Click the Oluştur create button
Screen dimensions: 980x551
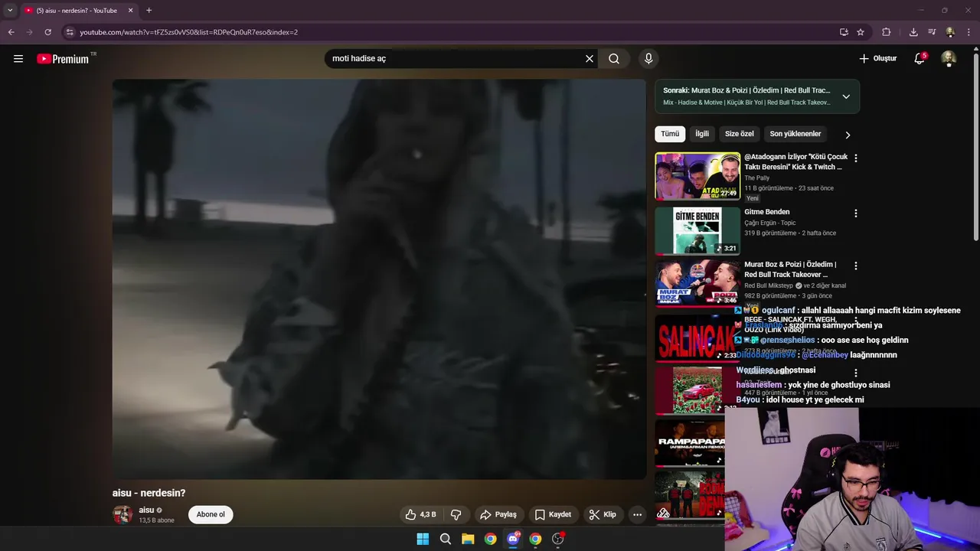point(877,59)
